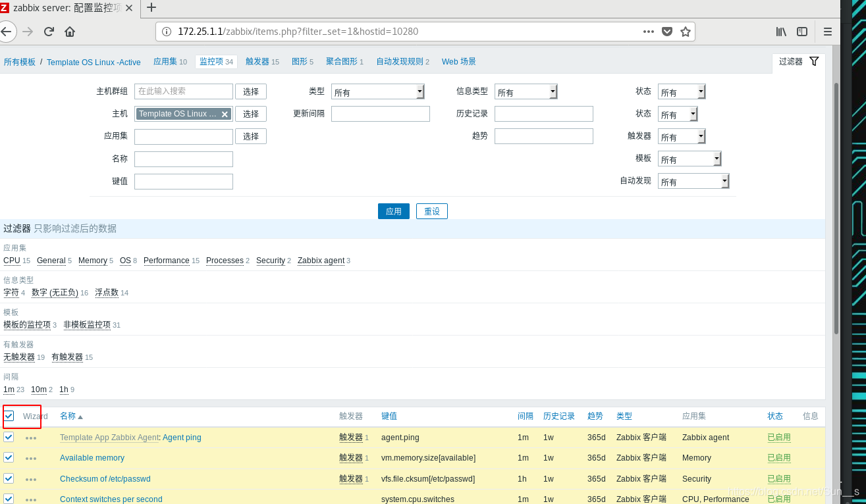The image size is (866, 504).
Task: Click in the 主机群组 search field
Action: coord(184,91)
